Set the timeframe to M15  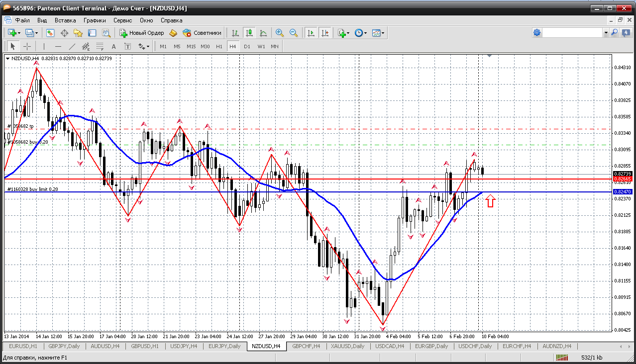pyautogui.click(x=191, y=46)
